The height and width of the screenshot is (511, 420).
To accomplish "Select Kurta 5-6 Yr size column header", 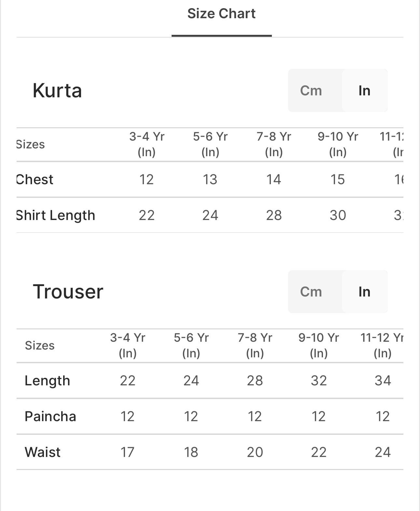I will [210, 144].
